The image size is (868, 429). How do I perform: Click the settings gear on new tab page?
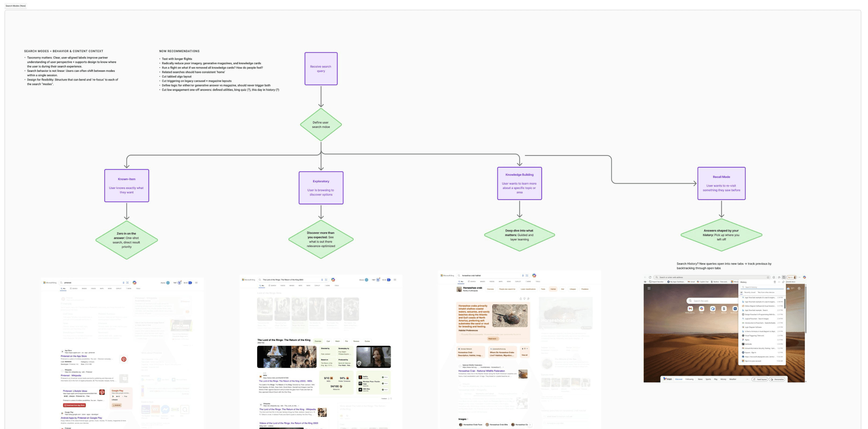click(799, 288)
